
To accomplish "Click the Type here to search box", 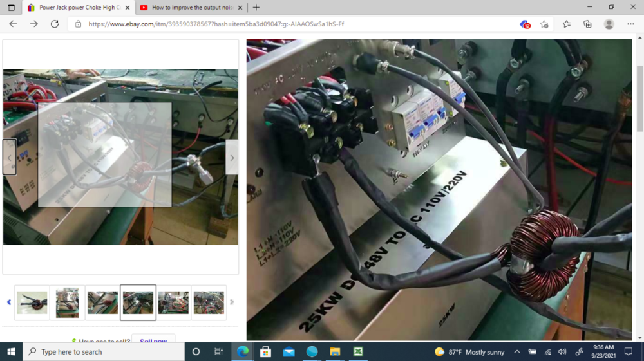I will tap(104, 351).
